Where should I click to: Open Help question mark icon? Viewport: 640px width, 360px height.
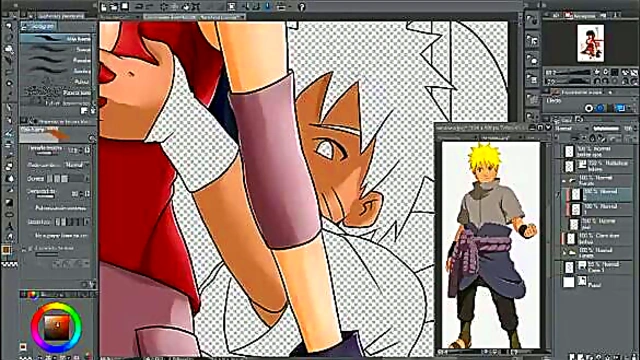click(x=302, y=7)
